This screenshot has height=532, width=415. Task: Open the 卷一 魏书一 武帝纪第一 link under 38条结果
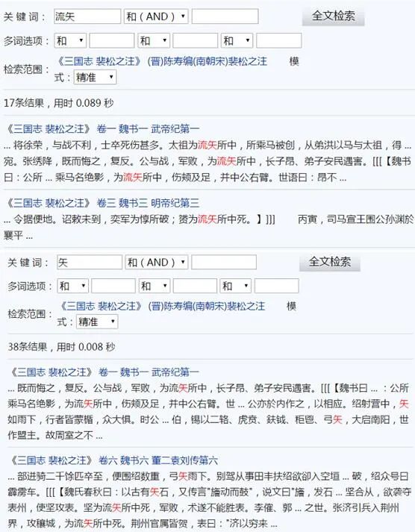[149, 372]
